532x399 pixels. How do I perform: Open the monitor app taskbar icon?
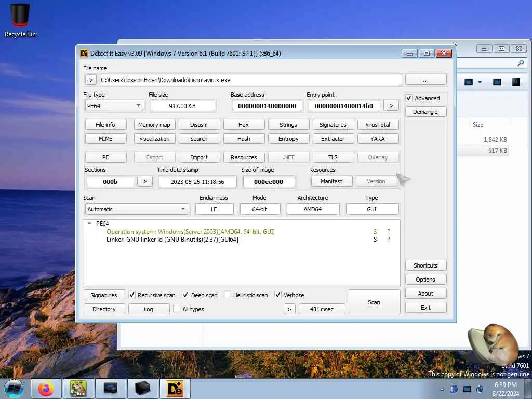tap(111, 389)
